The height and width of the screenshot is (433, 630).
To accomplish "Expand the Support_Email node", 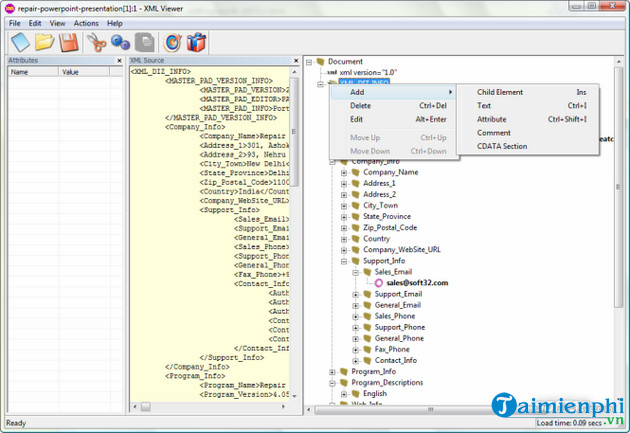I will [356, 295].
